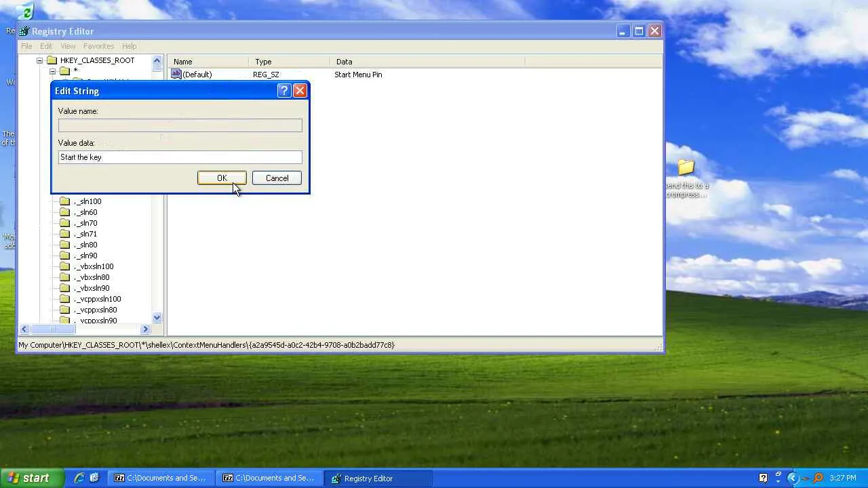This screenshot has width=868, height=488.
Task: Click the tree pane scroll down arrow
Action: tap(157, 318)
